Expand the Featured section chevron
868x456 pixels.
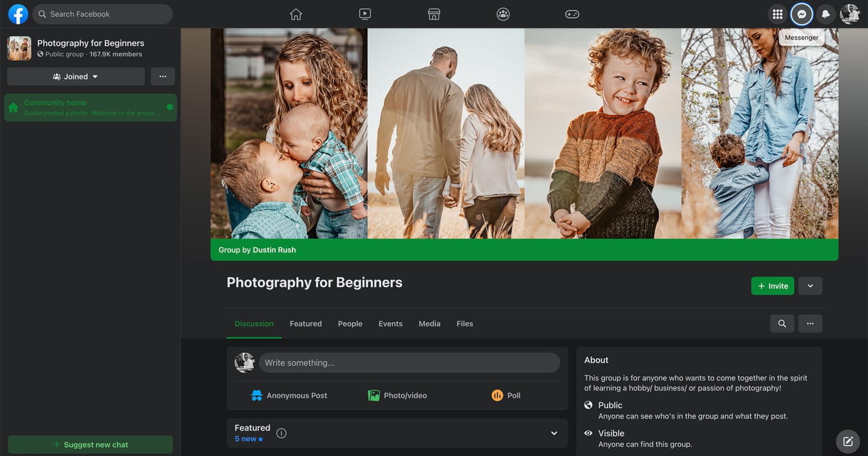pos(554,433)
